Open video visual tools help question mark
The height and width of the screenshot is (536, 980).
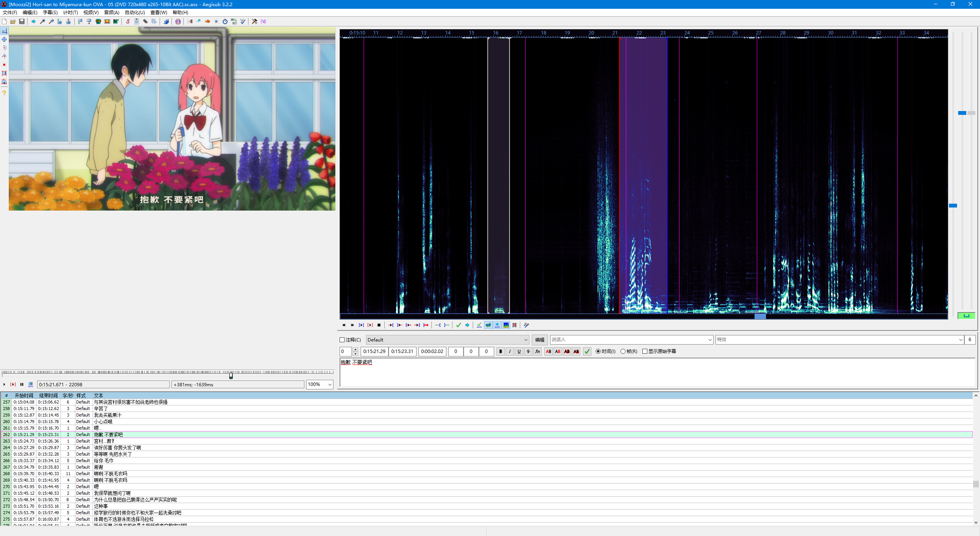pos(4,93)
